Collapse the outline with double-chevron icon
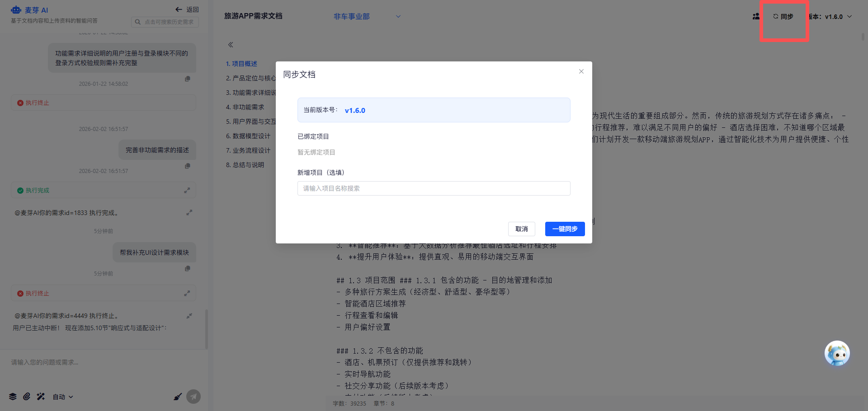868x411 pixels. (x=231, y=45)
